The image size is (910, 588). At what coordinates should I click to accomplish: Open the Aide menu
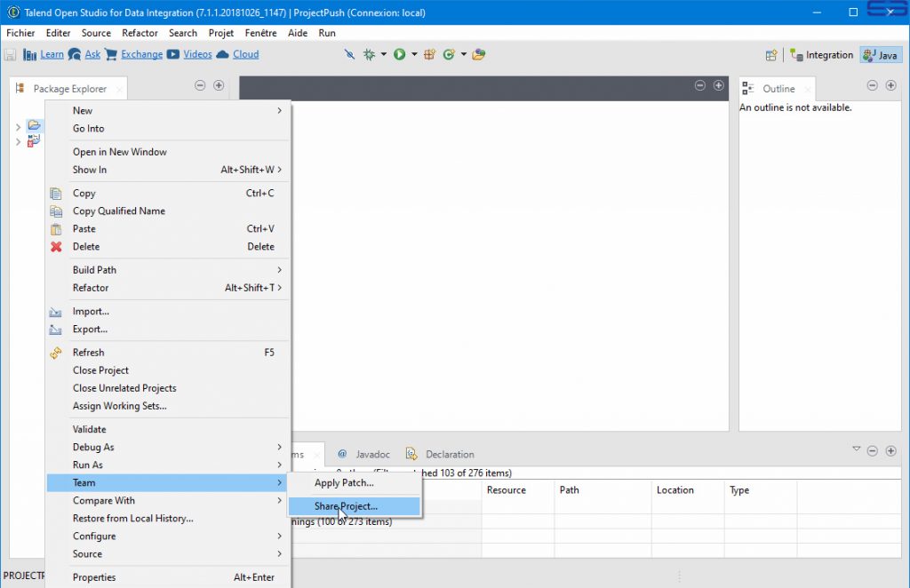click(x=298, y=33)
